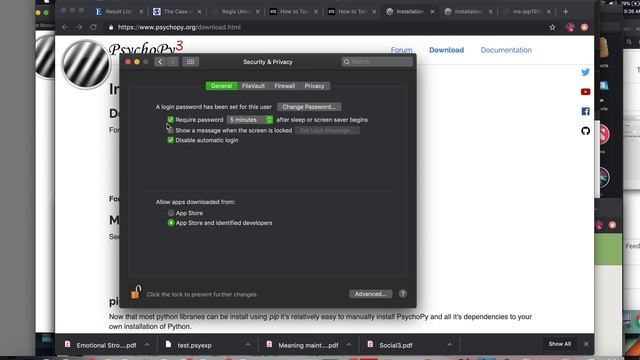Switch to Firewall tab
Image resolution: width=640 pixels, height=360 pixels.
click(x=284, y=86)
